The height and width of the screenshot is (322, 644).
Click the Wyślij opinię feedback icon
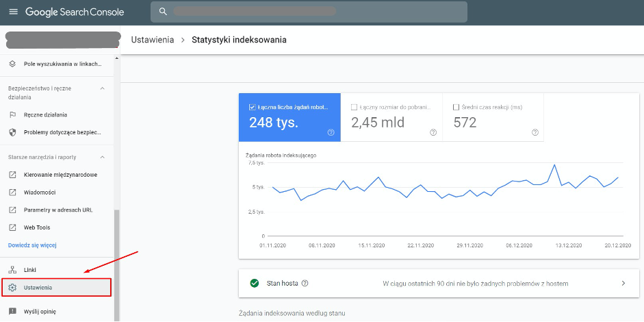click(x=12, y=311)
